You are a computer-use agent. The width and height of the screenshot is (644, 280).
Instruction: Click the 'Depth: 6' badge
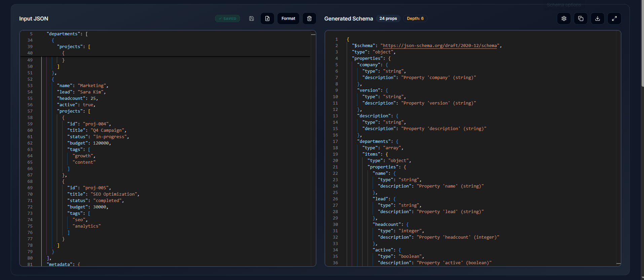(415, 18)
